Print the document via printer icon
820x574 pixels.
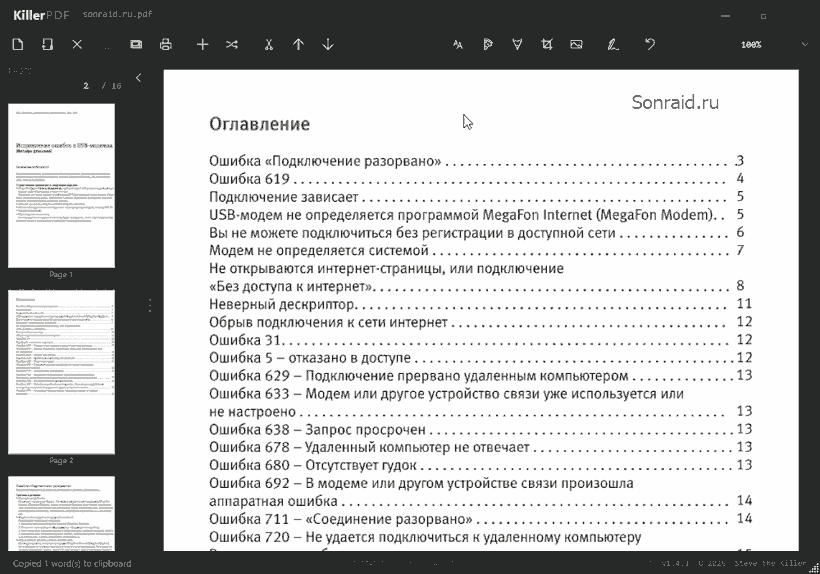[x=166, y=44]
